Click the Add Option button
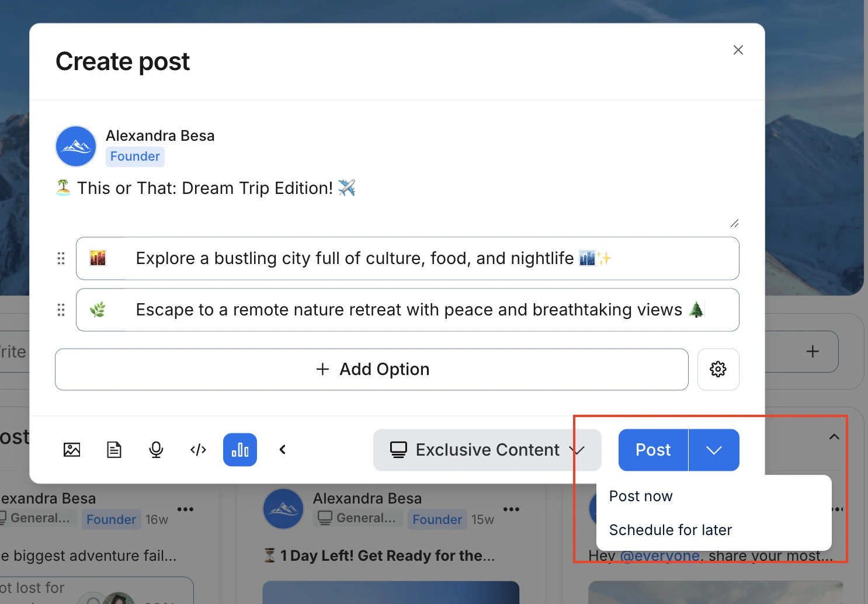Viewport: 868px width, 604px height. 371,369
